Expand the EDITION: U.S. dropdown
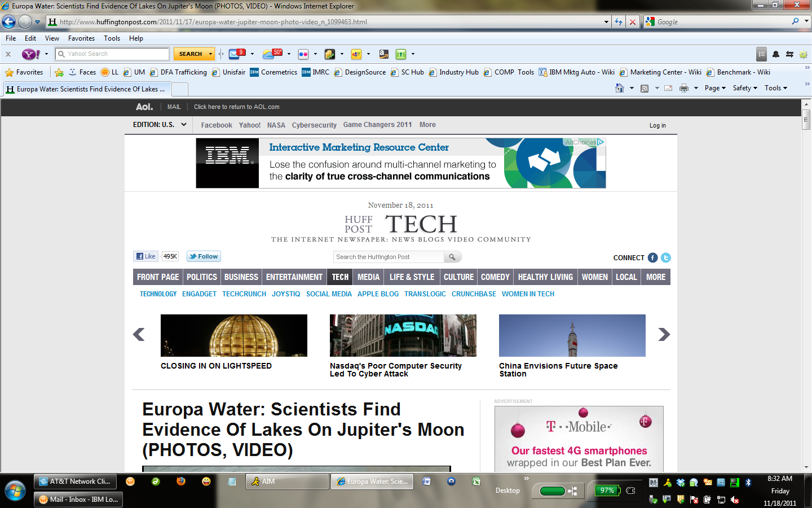812x508 pixels. 160,125
